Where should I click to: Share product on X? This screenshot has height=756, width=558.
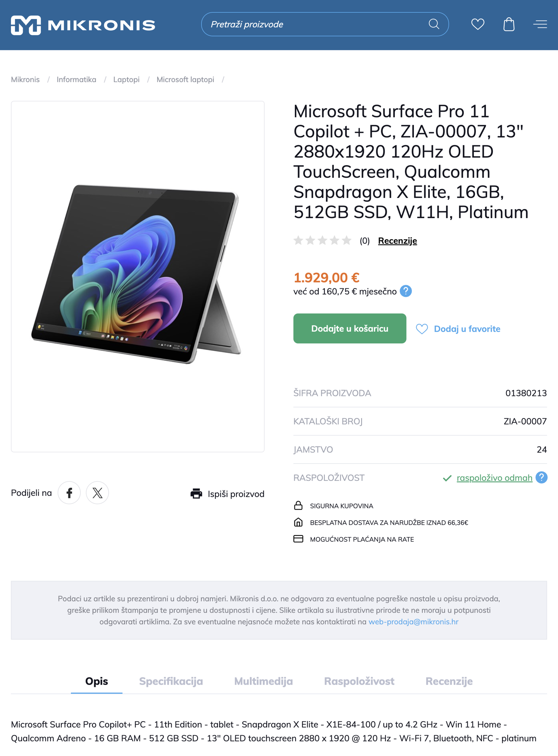coord(97,493)
